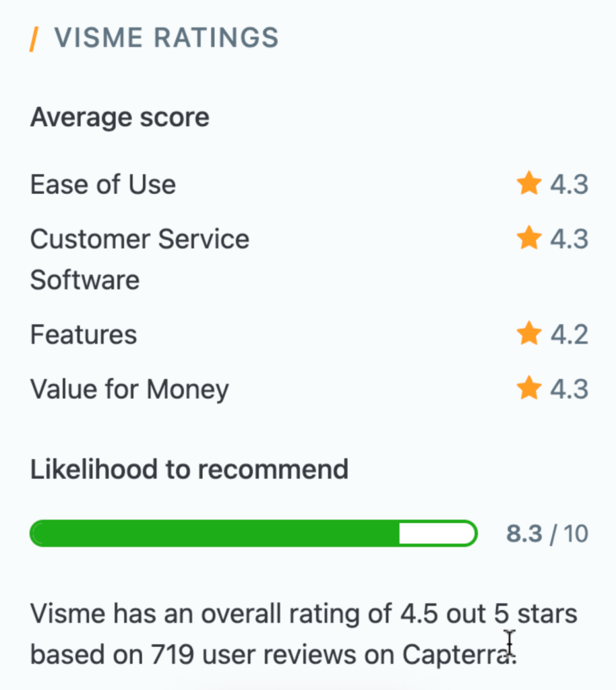The height and width of the screenshot is (690, 616).
Task: Click the 4.3 score for Ease of Use
Action: 569,184
